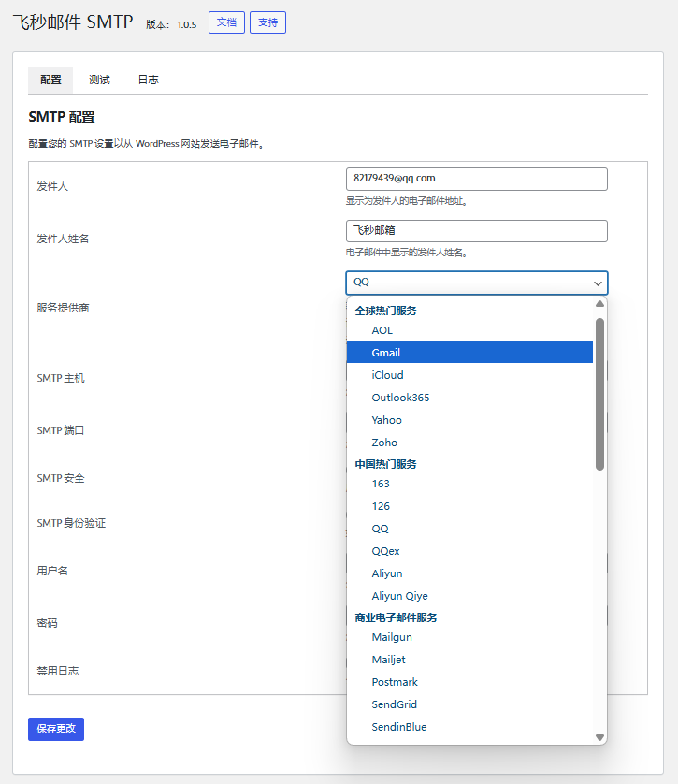Switch to the 测试 tab
Screen dimensions: 678x784
tap(99, 80)
